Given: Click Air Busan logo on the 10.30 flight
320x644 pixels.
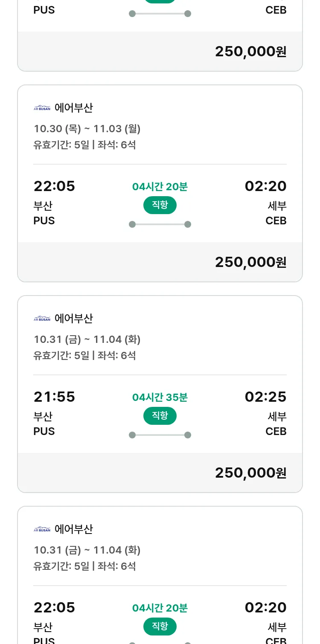Looking at the screenshot, I should (x=42, y=108).
